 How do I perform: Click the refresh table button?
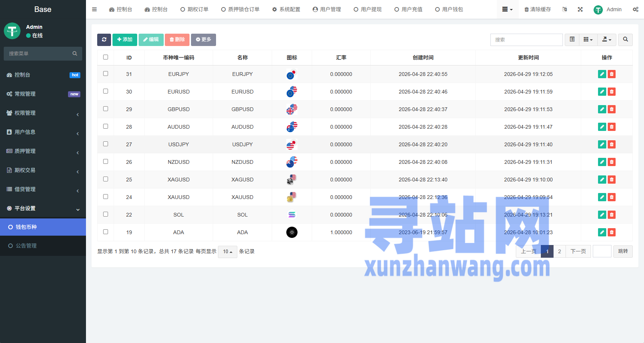coord(104,40)
